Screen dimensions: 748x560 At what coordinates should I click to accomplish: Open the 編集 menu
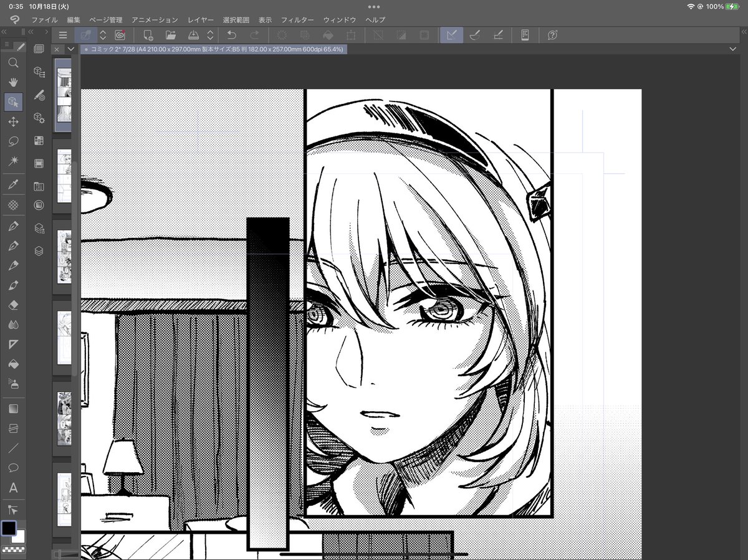coord(74,20)
